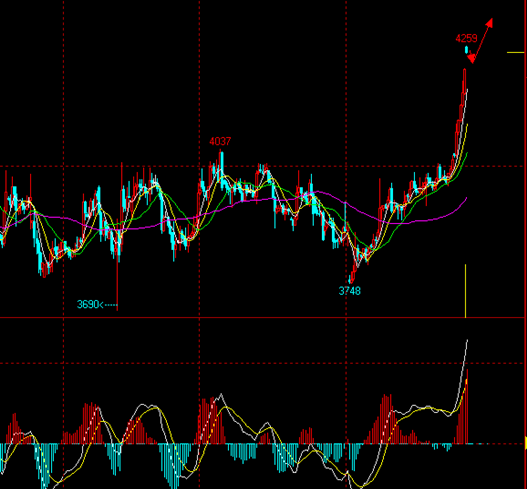Click the solid red divider between chart and MACD
The height and width of the screenshot is (489, 527).
262,317
